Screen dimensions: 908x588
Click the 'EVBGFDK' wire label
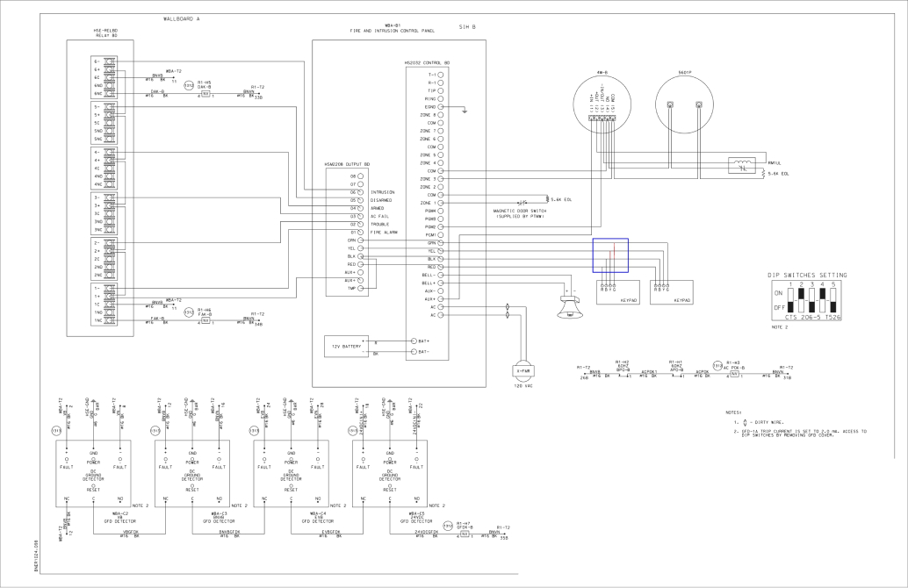point(331,531)
